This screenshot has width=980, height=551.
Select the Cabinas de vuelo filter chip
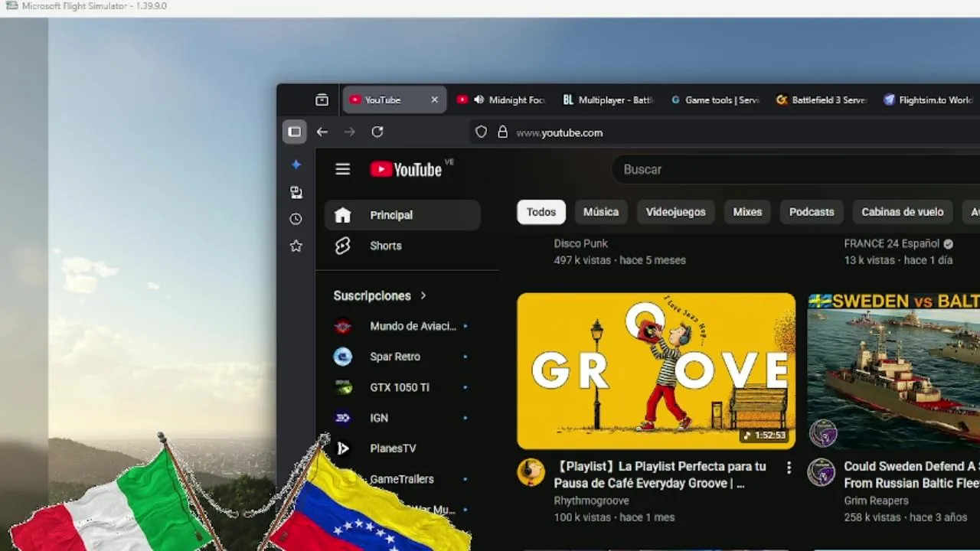[903, 212]
